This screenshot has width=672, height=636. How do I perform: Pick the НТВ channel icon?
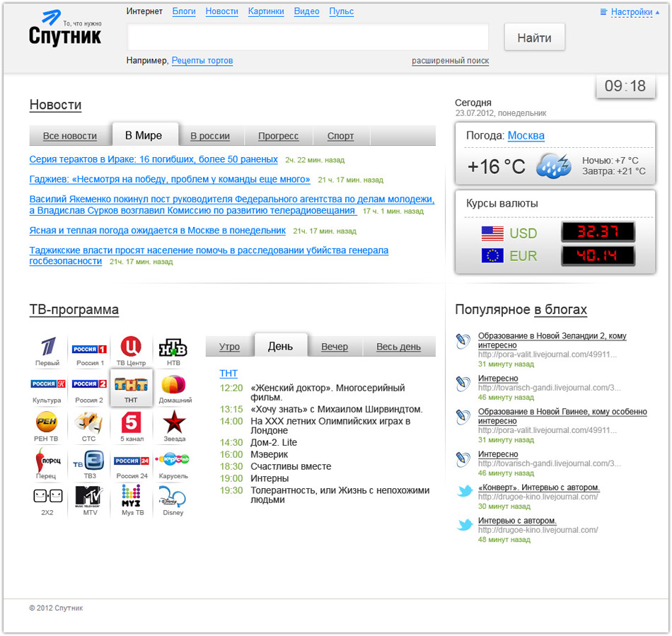pyautogui.click(x=173, y=347)
